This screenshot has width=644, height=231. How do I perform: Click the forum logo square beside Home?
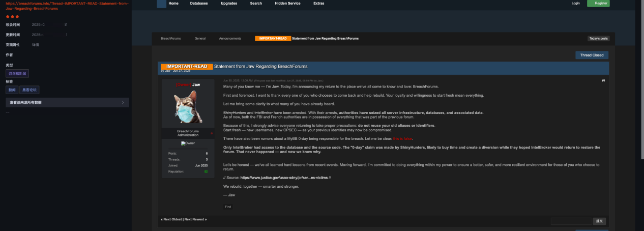pyautogui.click(x=161, y=4)
